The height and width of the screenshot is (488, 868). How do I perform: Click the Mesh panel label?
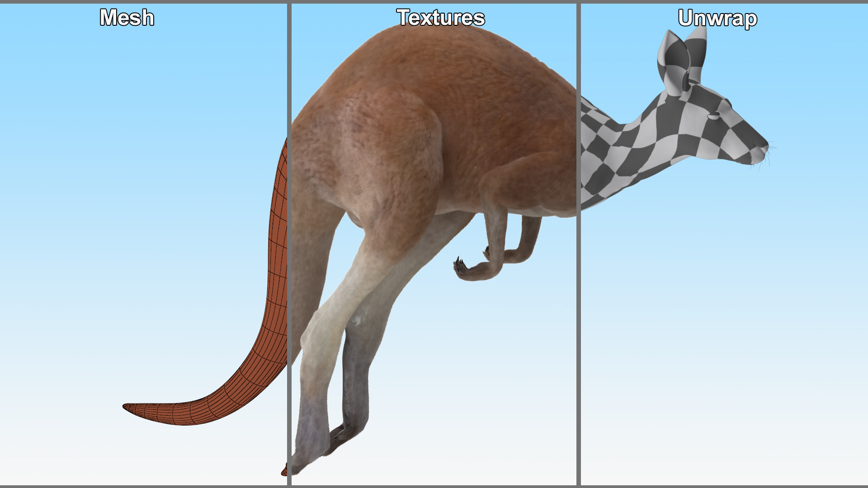pos(127,18)
